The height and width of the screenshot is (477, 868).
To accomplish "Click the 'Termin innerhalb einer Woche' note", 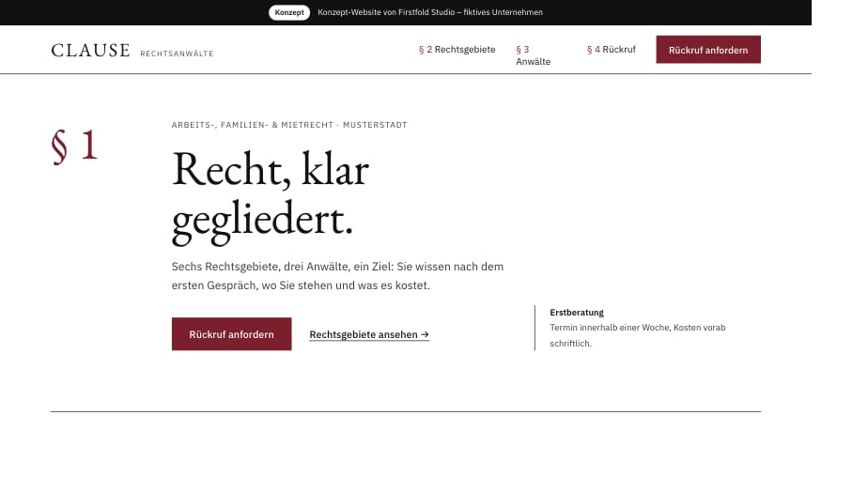I will click(638, 335).
